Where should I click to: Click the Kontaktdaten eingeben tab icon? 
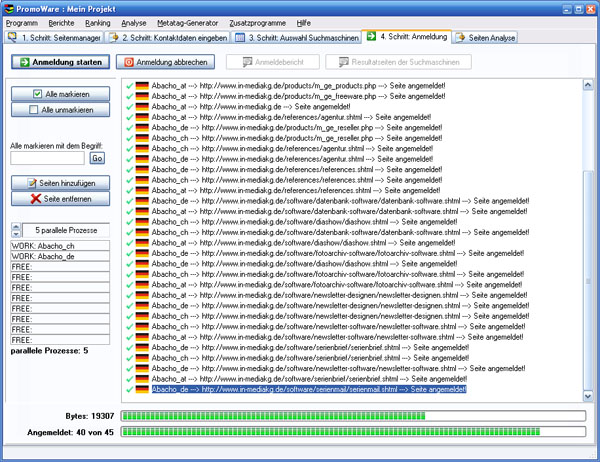coord(114,38)
